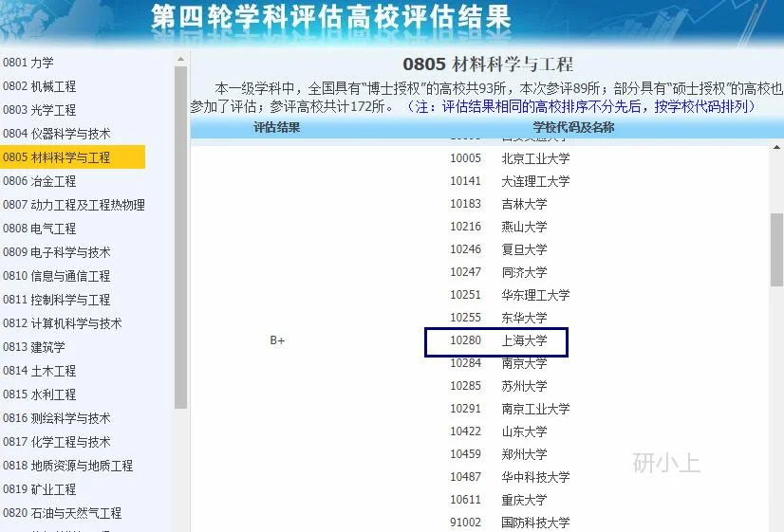Click the 学校代码及名称 column header
784x532 pixels.
[573, 127]
